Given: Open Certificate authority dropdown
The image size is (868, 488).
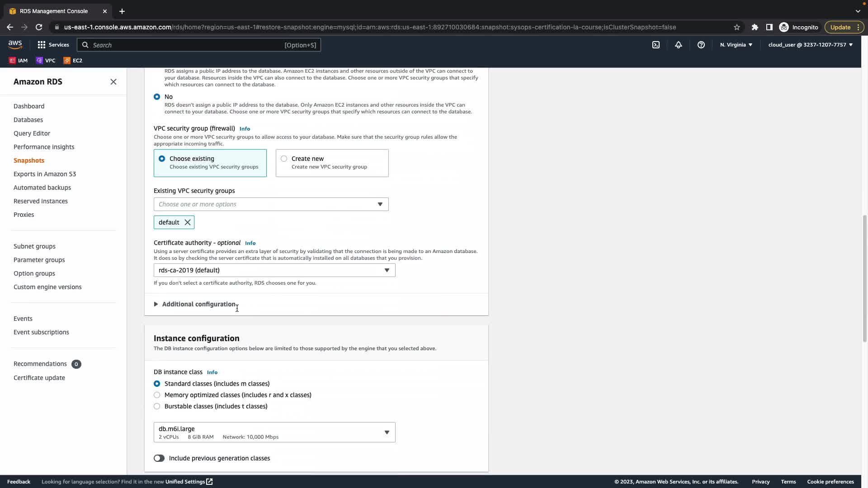Looking at the screenshot, I should 274,270.
